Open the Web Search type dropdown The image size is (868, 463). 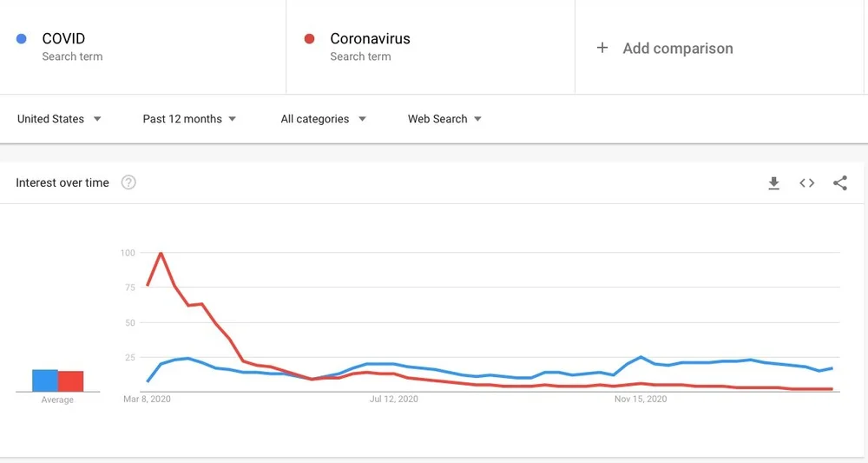point(444,119)
